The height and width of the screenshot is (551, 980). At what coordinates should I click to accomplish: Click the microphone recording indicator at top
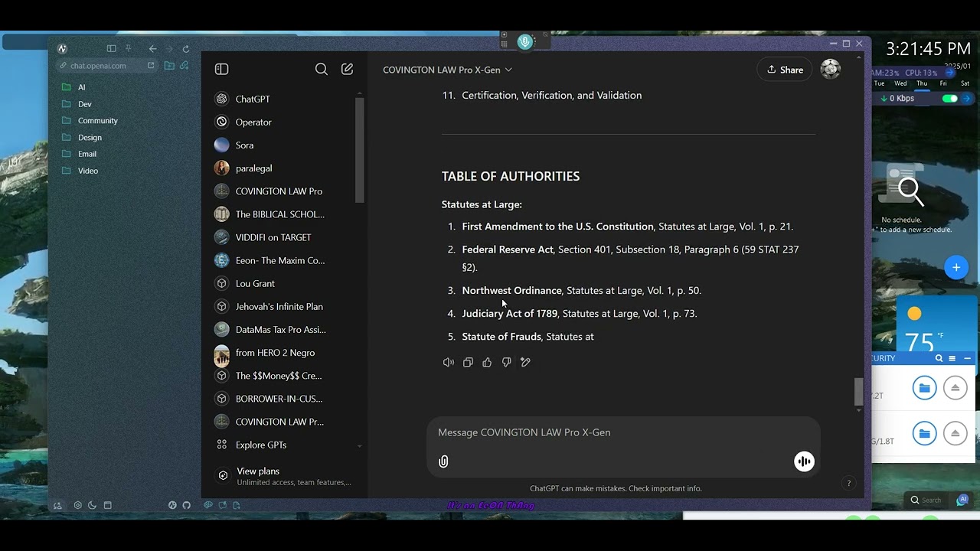(x=524, y=42)
